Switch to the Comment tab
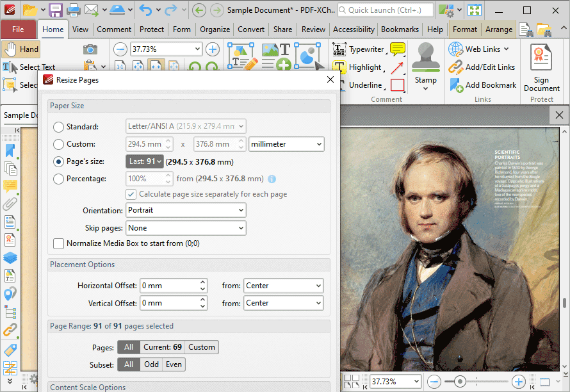 click(114, 29)
